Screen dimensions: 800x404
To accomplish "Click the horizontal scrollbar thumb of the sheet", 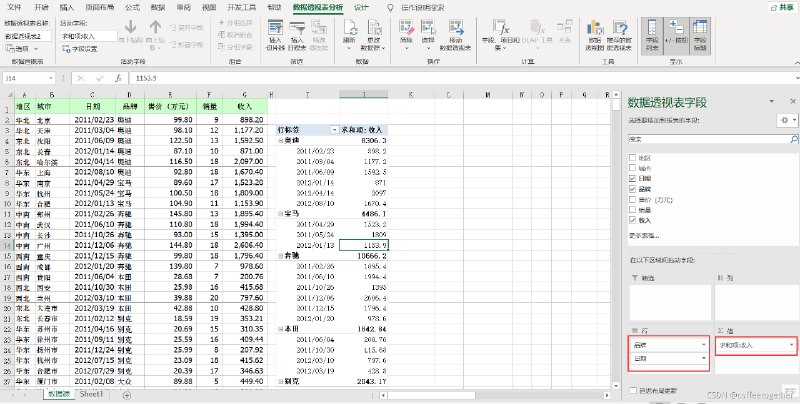I will pyautogui.click(x=432, y=395).
